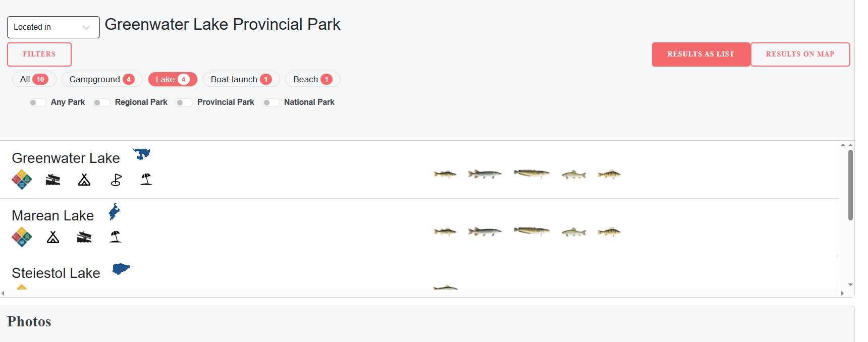
Task: Open the Greenwater Lake result link
Action: pyautogui.click(x=66, y=157)
